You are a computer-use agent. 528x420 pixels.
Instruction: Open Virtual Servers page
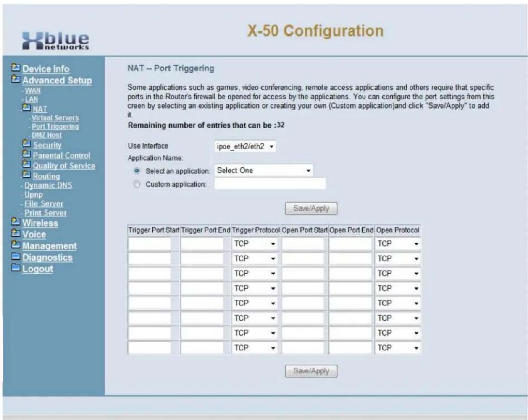pyautogui.click(x=55, y=118)
